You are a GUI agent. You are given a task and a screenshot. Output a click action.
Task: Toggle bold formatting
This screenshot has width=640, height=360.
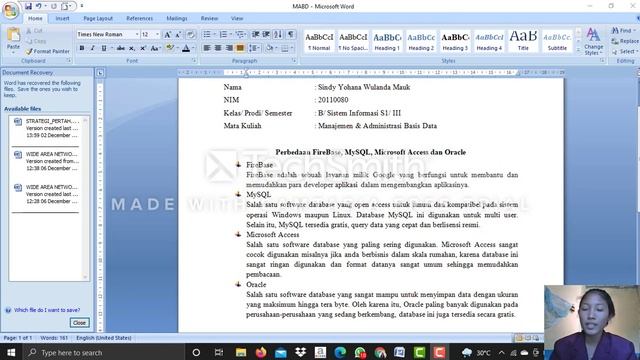pos(82,48)
